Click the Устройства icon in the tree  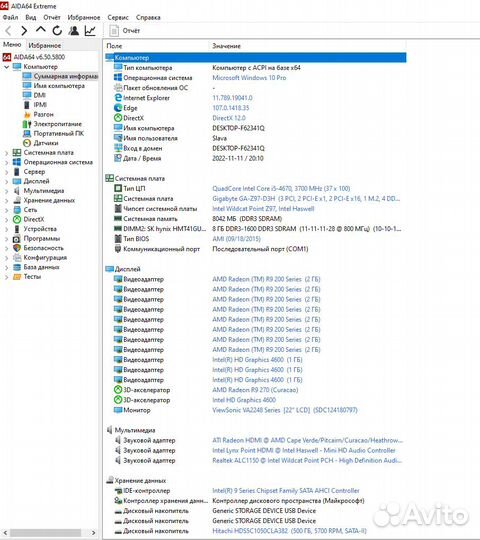pyautogui.click(x=17, y=229)
